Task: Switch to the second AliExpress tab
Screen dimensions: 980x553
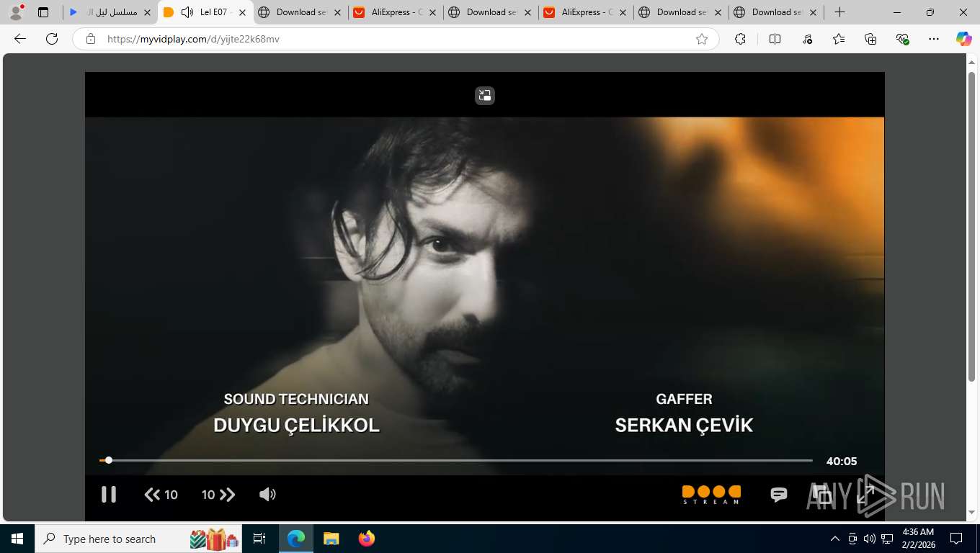Action: pyautogui.click(x=587, y=12)
